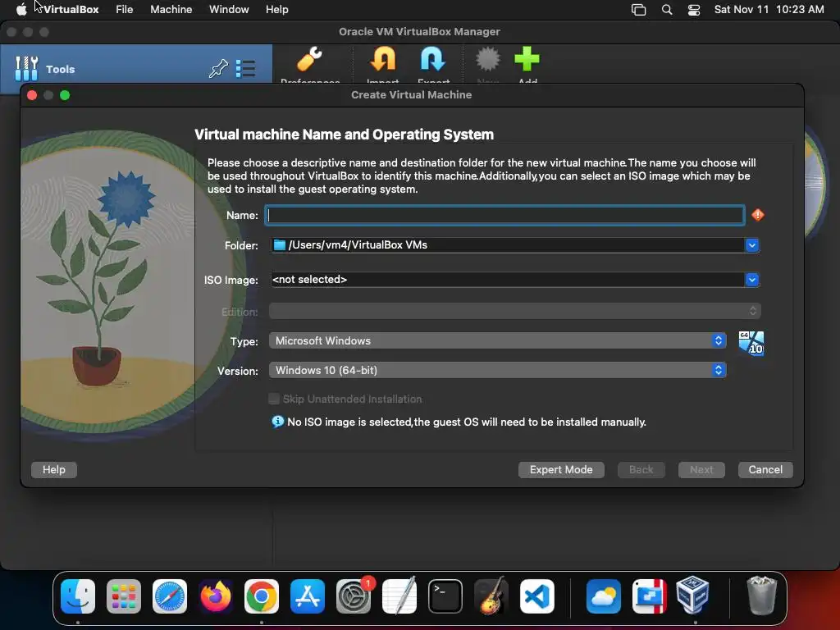Open the File menu
The image size is (840, 630).
(125, 10)
